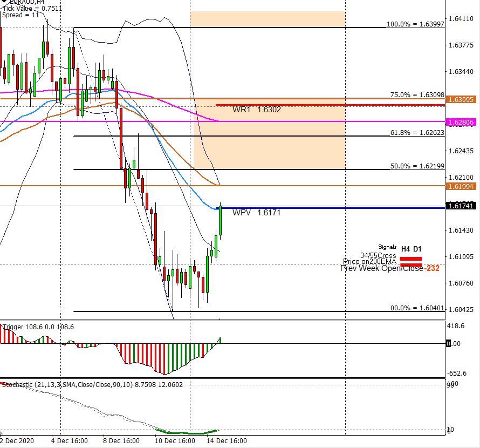Click the triangle icon beside EURAUD,H4
The width and height of the screenshot is (480, 448).
(2, 2)
